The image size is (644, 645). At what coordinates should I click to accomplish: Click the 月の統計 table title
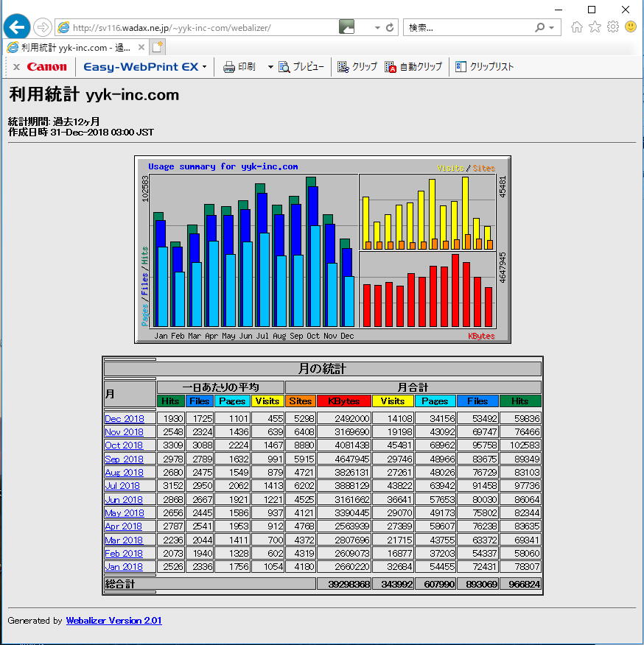323,369
